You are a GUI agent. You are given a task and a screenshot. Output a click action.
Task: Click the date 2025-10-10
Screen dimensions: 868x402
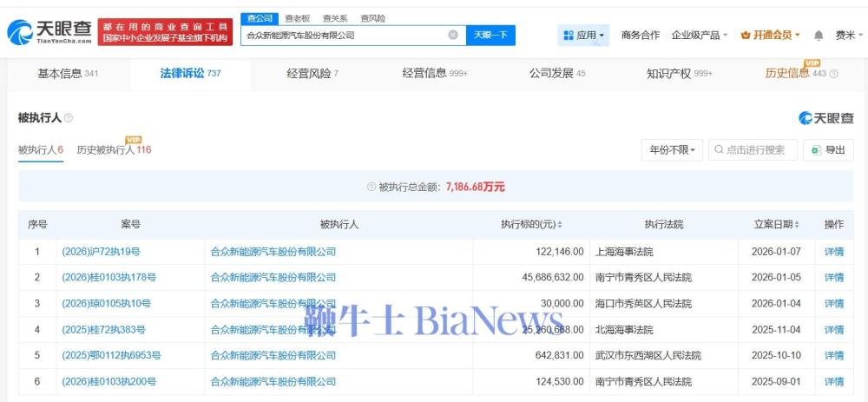tap(776, 355)
